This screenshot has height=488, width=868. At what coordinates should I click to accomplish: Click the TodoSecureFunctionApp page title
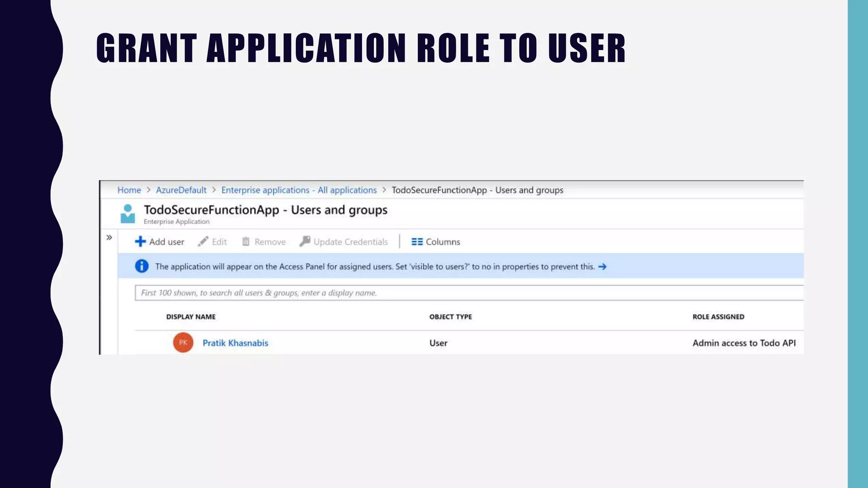coord(265,210)
